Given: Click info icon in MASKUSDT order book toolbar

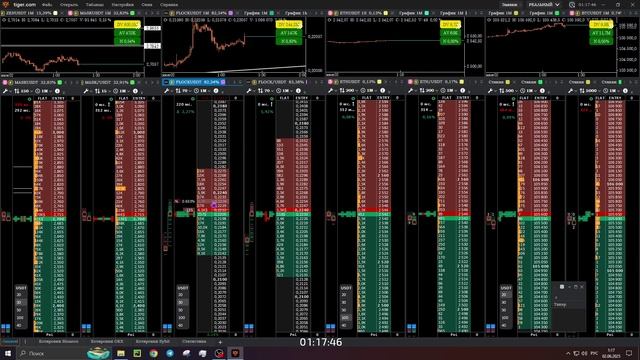Looking at the screenshot, I should [57, 91].
